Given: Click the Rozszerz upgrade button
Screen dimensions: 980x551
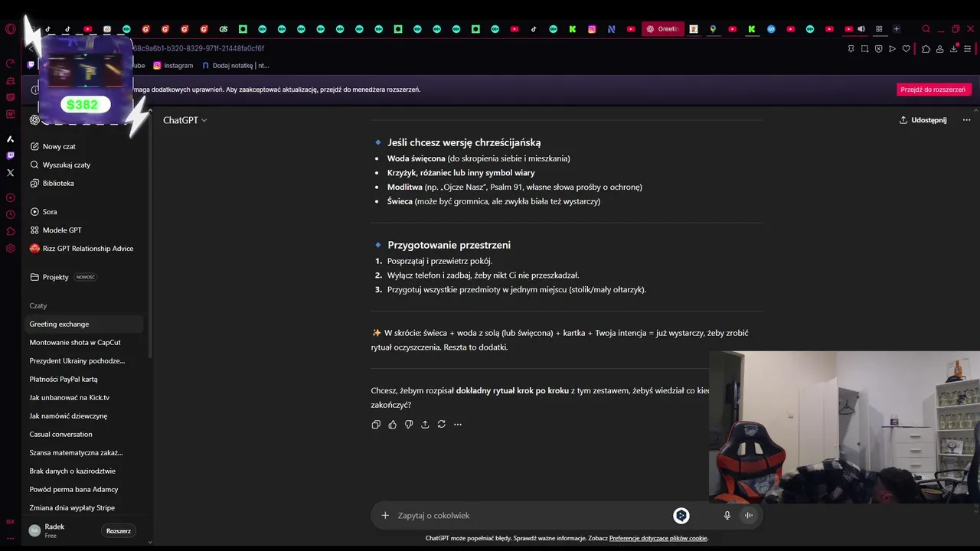Looking at the screenshot, I should (x=119, y=530).
